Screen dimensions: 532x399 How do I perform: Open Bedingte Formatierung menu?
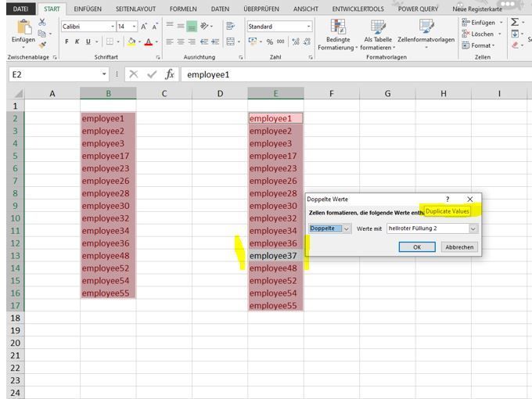(x=338, y=34)
